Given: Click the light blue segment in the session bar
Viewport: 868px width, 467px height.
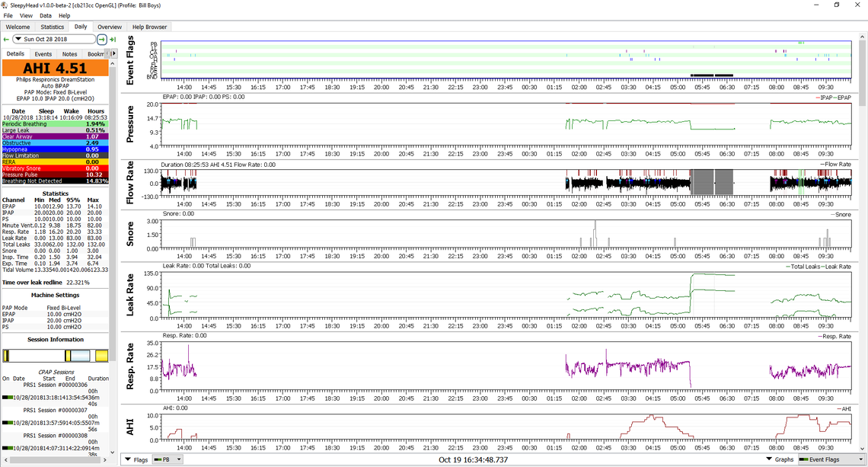Looking at the screenshot, I should pos(80,356).
